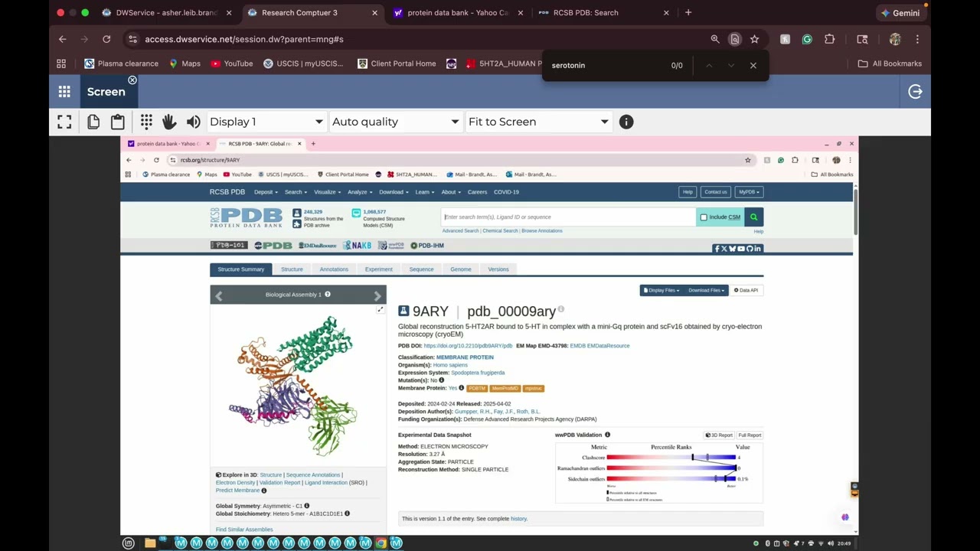Viewport: 980px width, 551px height.
Task: Click the PDB search terms input field
Action: click(568, 217)
